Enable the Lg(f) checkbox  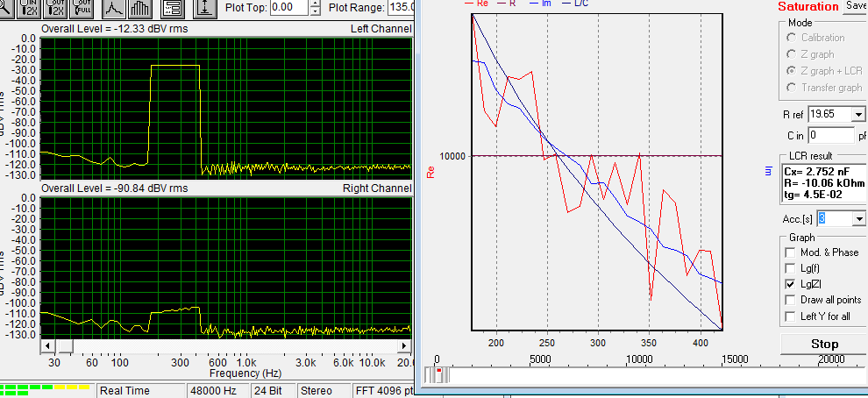(790, 268)
